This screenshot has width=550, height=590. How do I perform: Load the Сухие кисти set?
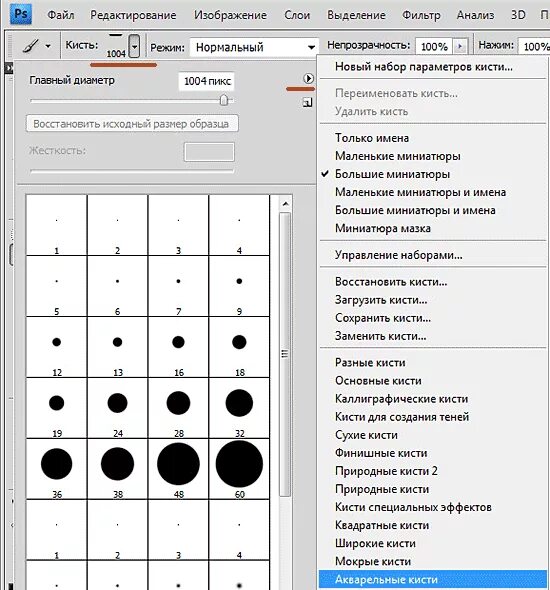(x=366, y=435)
